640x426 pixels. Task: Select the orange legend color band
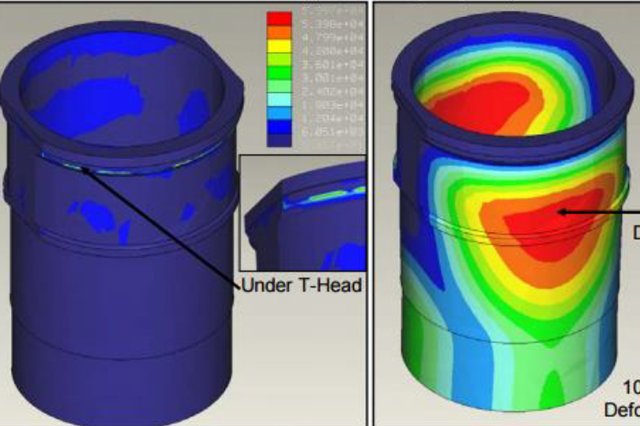(x=279, y=33)
